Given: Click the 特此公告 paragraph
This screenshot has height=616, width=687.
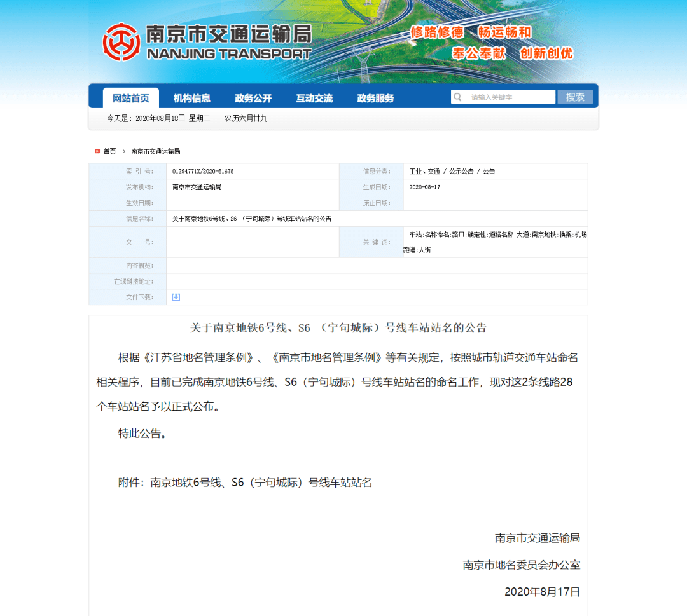Looking at the screenshot, I should pos(142,434).
